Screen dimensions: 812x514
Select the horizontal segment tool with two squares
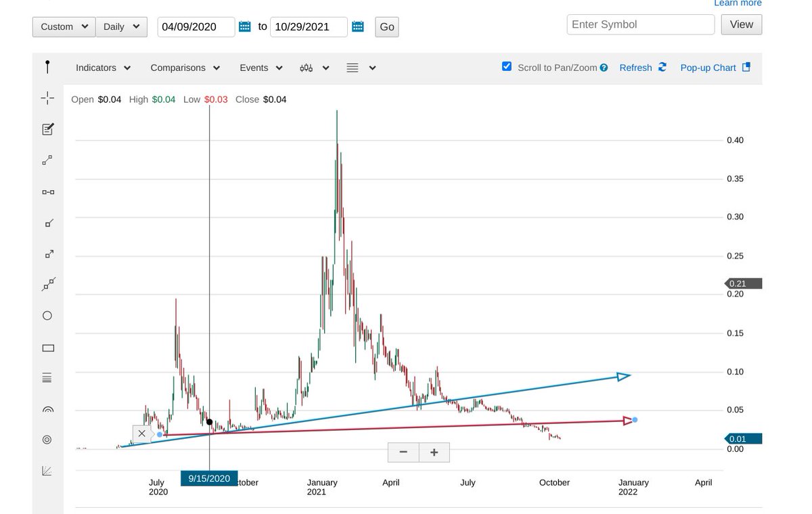[47, 192]
